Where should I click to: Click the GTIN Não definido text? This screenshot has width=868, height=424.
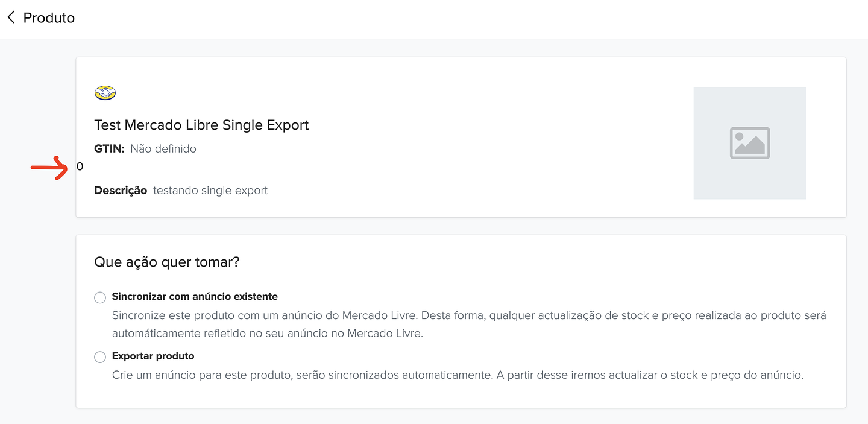(x=163, y=148)
